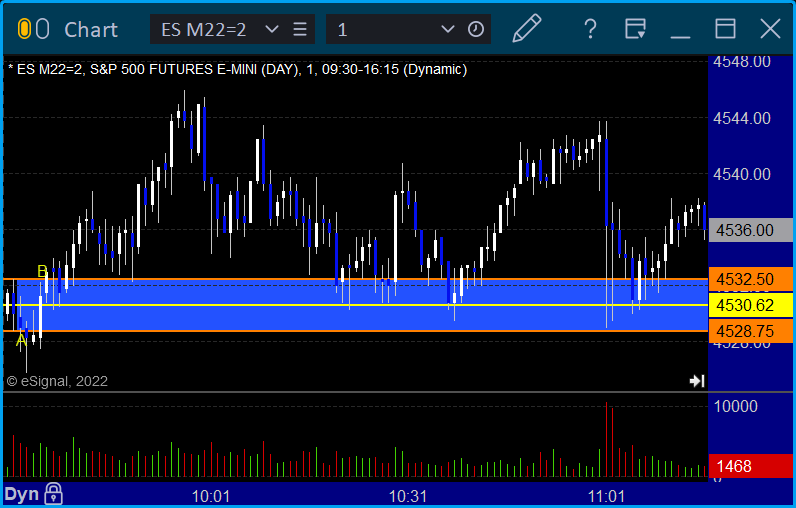Click the lock icon beside Dyn

(53, 493)
